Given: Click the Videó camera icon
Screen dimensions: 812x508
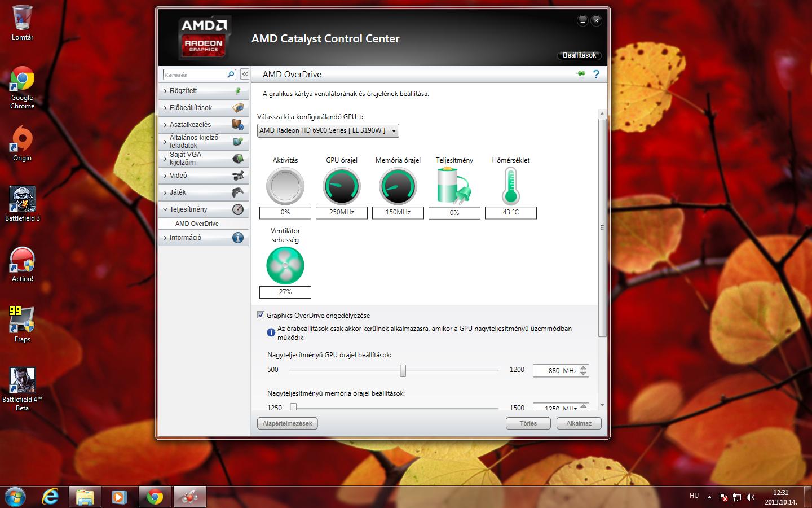Looking at the screenshot, I should (238, 176).
